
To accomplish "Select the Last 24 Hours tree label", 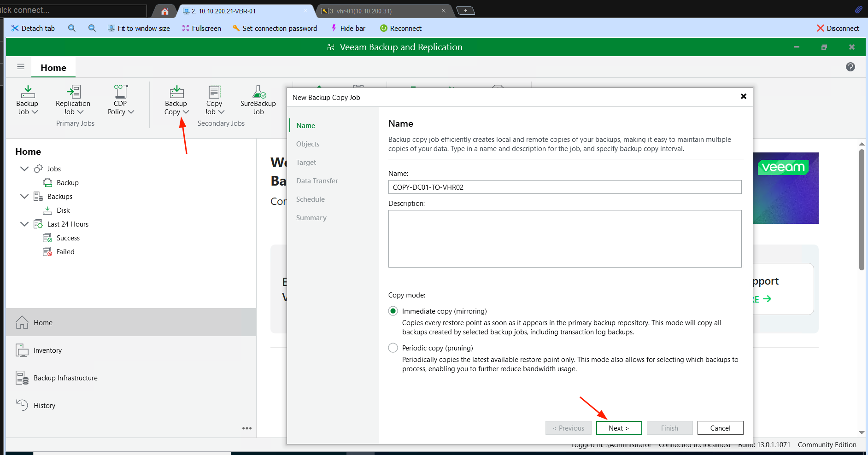I will pyautogui.click(x=68, y=224).
